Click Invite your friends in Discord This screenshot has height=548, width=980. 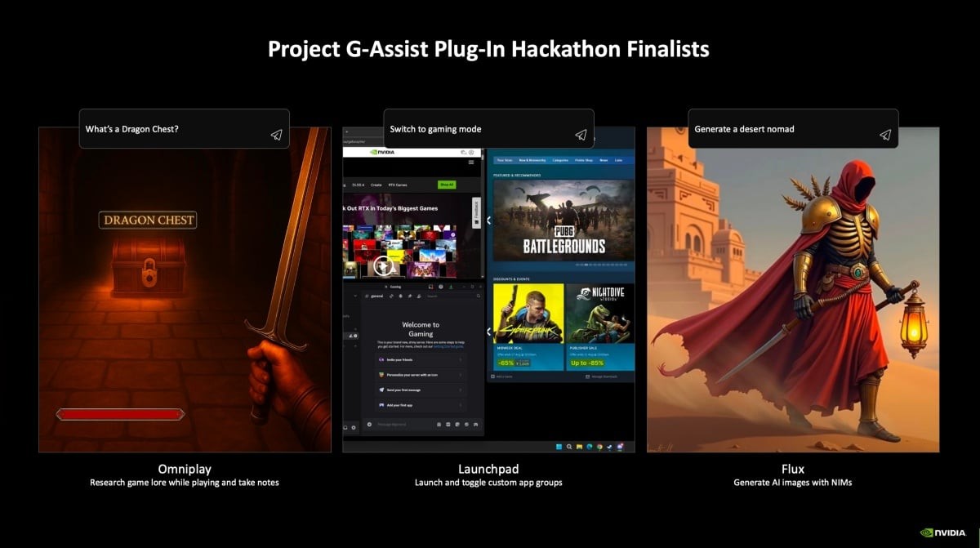pyautogui.click(x=421, y=359)
